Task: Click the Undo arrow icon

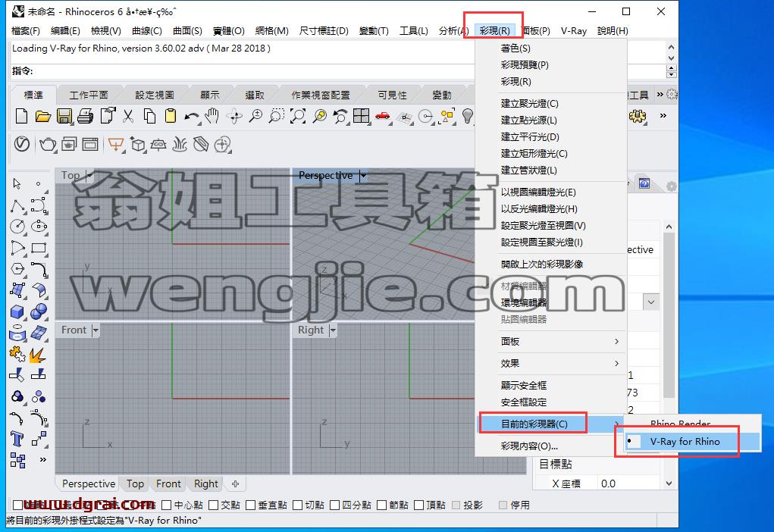Action: (192, 117)
